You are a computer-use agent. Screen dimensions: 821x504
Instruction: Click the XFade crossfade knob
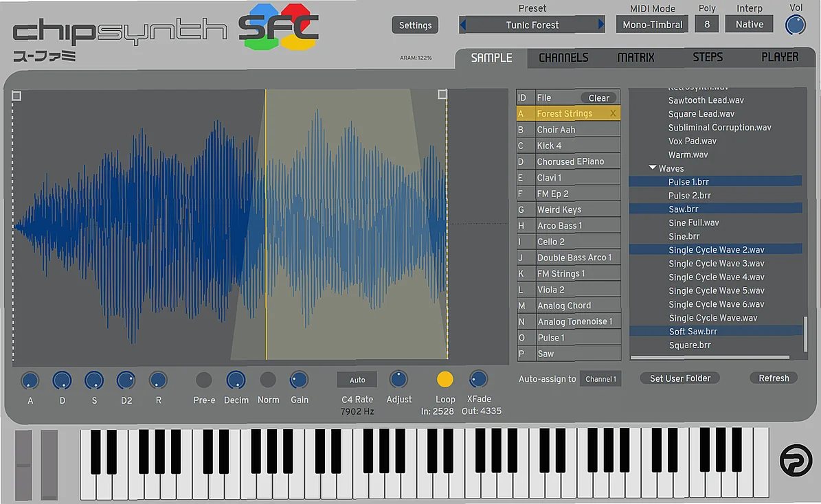(x=478, y=378)
